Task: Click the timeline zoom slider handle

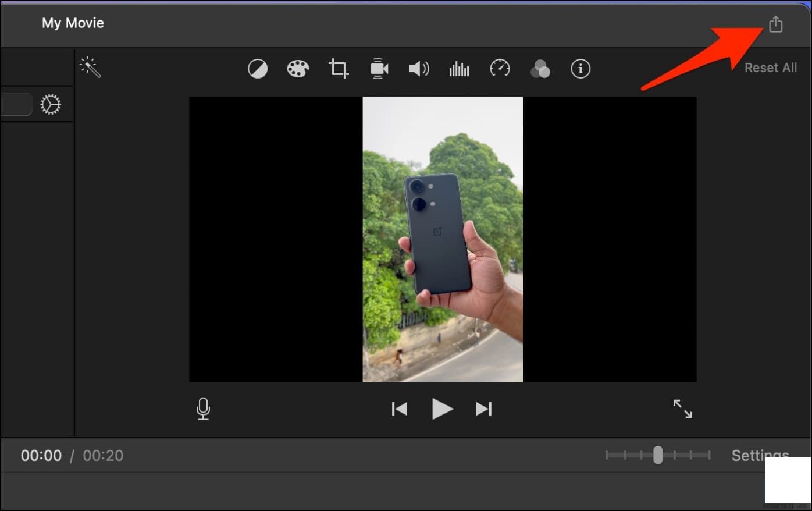Action: [658, 455]
